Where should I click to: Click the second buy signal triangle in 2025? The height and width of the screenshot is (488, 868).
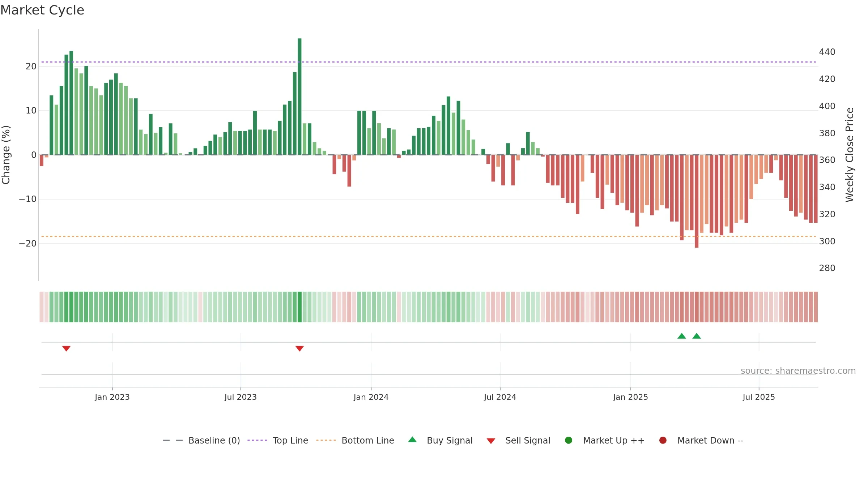pyautogui.click(x=697, y=336)
